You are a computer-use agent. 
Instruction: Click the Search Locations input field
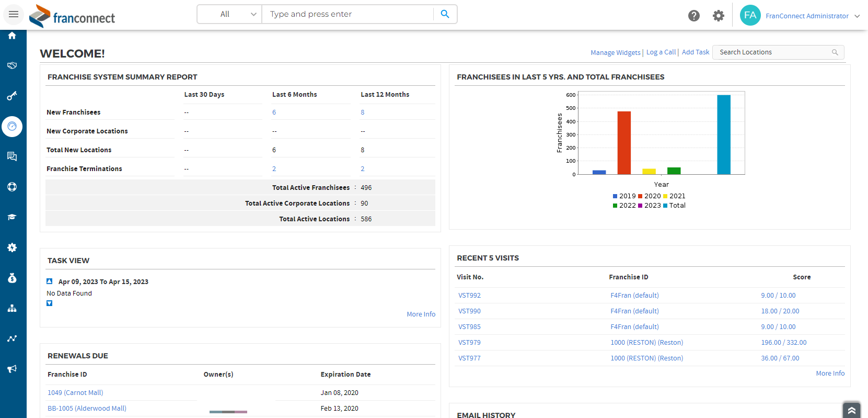(x=773, y=52)
